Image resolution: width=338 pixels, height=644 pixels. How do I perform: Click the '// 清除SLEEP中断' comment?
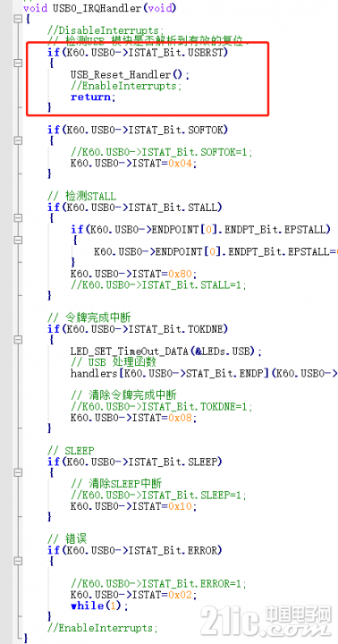(x=116, y=484)
